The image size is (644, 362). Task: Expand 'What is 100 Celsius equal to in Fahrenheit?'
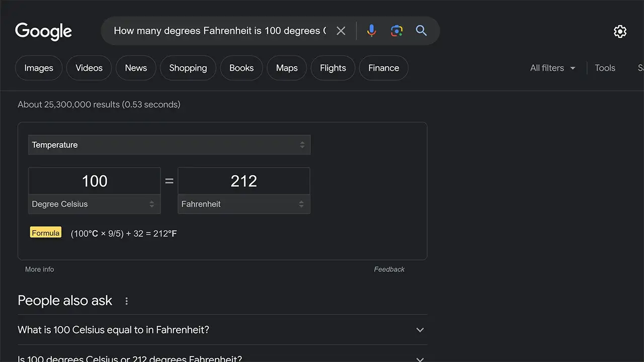(x=222, y=330)
